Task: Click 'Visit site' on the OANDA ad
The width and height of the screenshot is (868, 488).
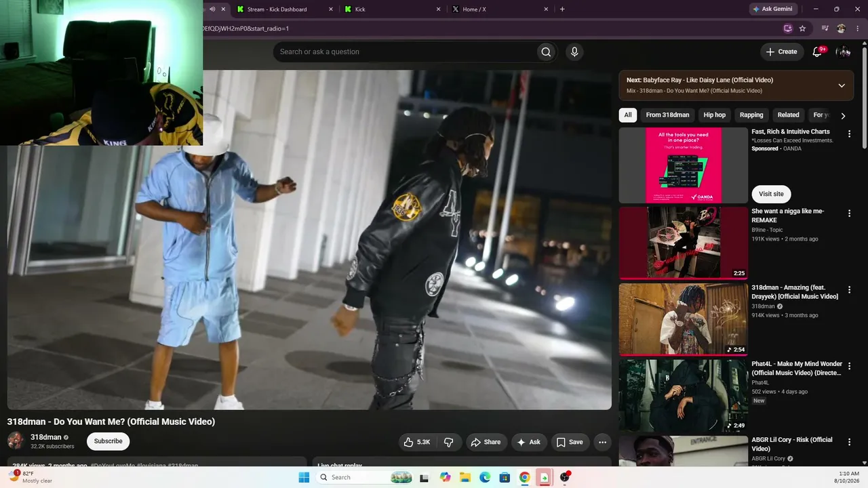Action: 771,194
